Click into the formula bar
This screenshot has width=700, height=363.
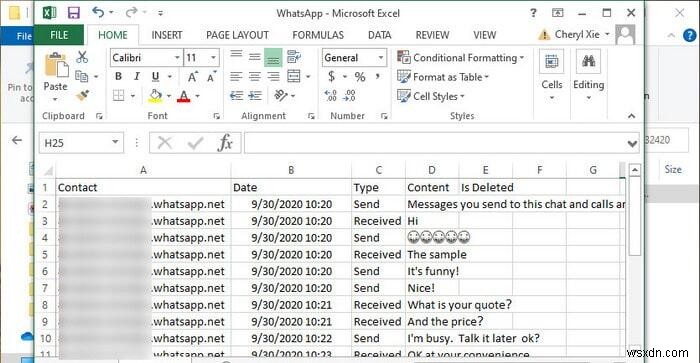pos(435,143)
